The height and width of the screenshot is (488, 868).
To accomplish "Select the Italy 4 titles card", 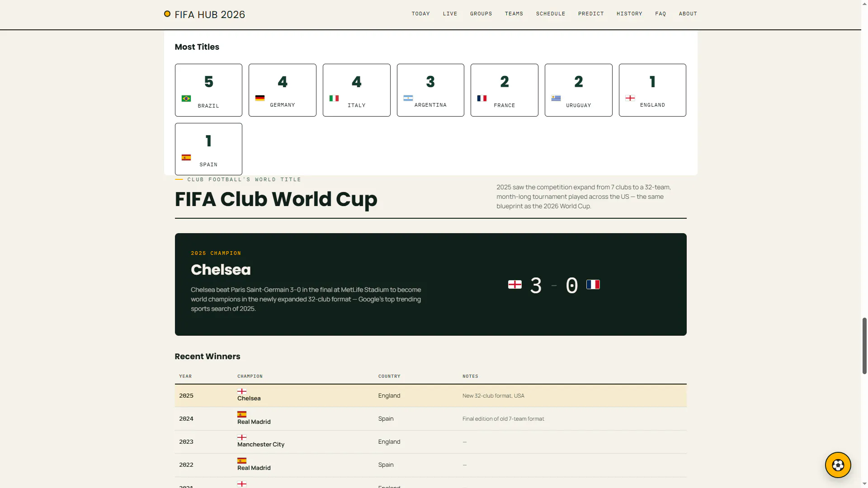I will click(357, 90).
